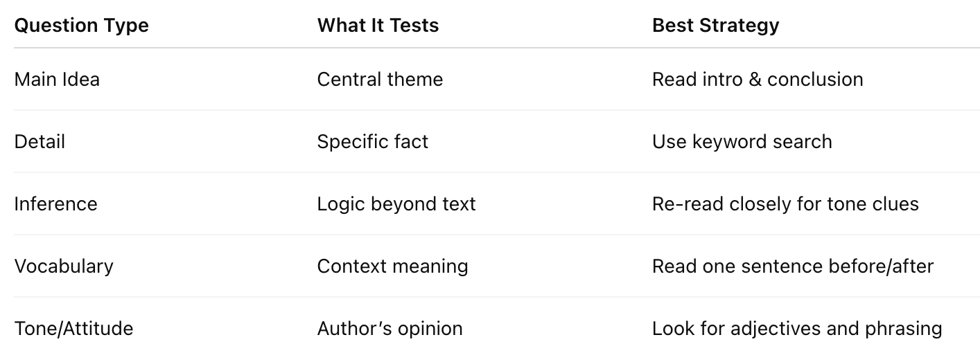Select the Vocabulary row label
This screenshot has height=353, width=980.
(x=64, y=266)
